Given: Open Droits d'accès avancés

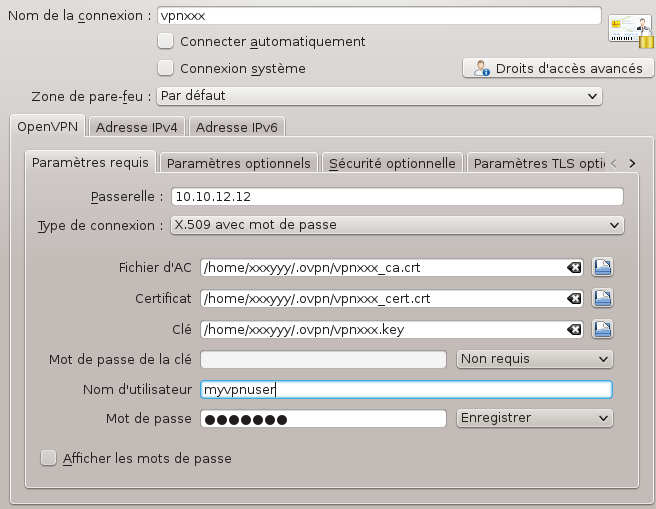Looking at the screenshot, I should [558, 68].
